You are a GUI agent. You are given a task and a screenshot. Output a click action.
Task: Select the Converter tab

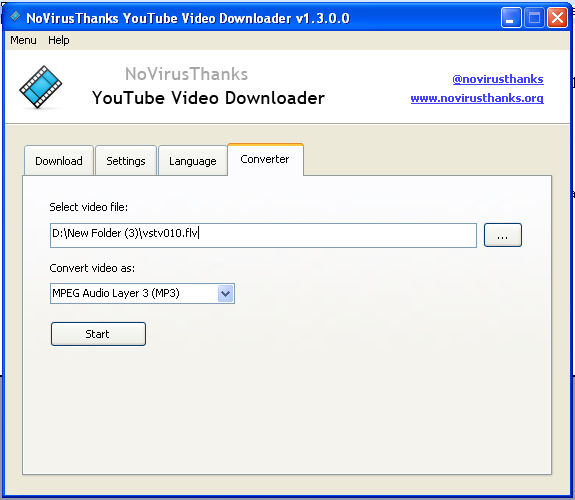265,160
